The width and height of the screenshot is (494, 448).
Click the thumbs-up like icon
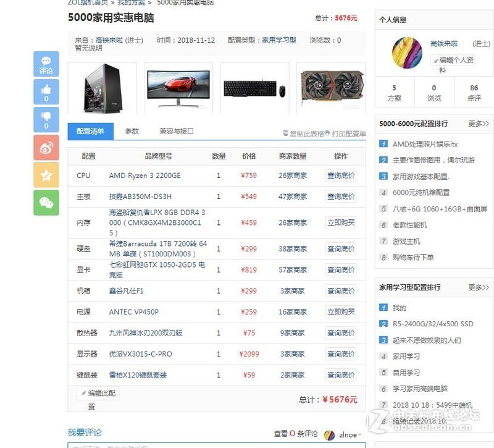point(46,91)
